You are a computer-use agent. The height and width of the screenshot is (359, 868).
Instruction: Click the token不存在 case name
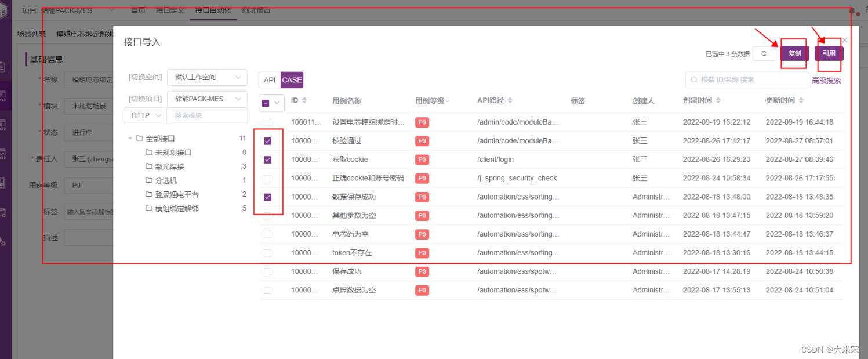tap(352, 253)
